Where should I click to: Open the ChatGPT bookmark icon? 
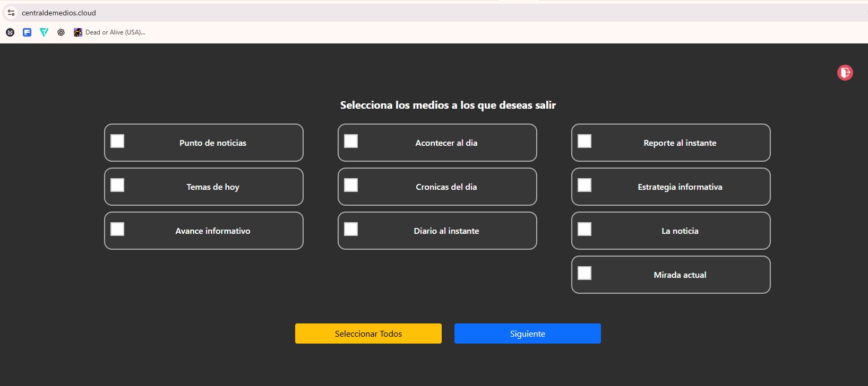pyautogui.click(x=61, y=32)
